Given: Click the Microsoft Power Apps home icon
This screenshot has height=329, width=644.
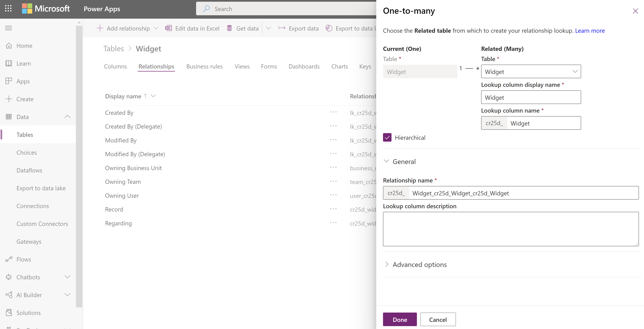Looking at the screenshot, I should (x=8, y=45).
